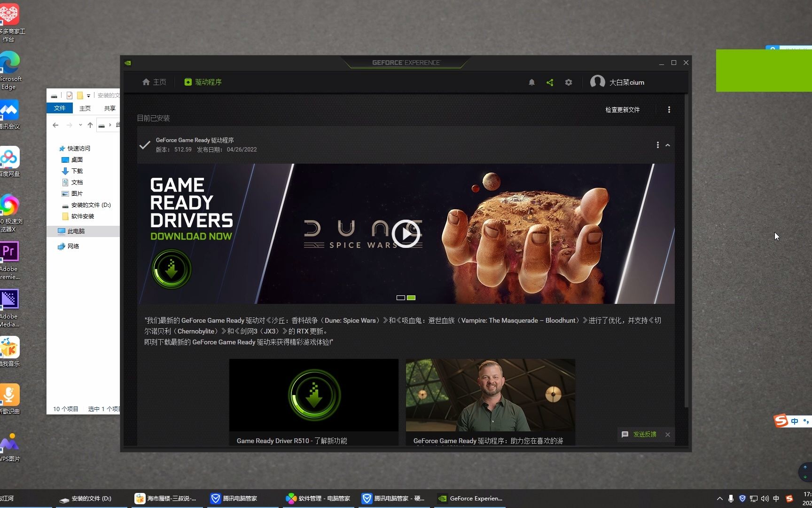This screenshot has height=508, width=812.
Task: Open 文件 tab in File Explorer
Action: (60, 108)
